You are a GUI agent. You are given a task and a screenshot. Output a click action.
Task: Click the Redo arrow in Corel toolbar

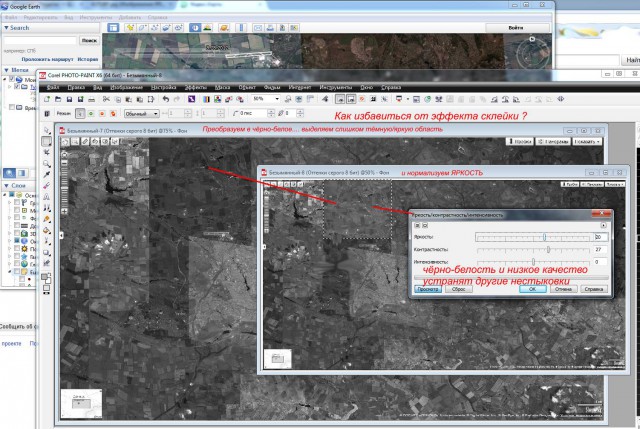pos(177,99)
